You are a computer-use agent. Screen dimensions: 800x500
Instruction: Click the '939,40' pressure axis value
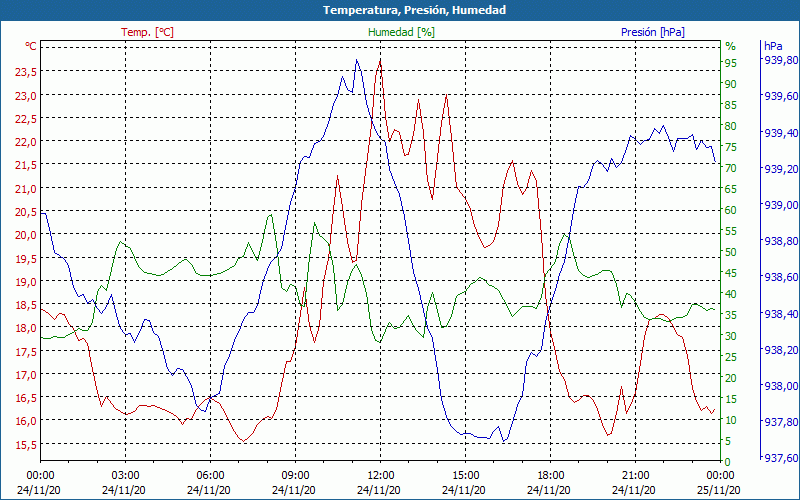(780, 133)
